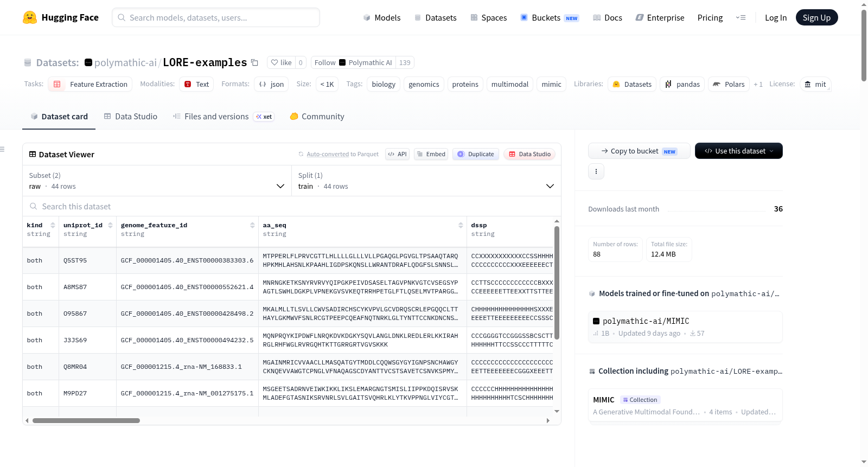Image resolution: width=868 pixels, height=467 pixels.
Task: Select the json format tag
Action: 271,84
